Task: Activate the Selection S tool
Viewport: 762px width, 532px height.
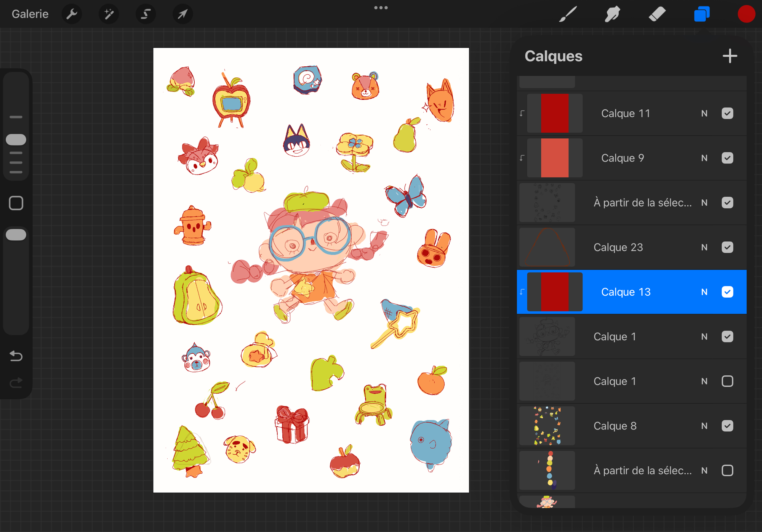Action: (x=146, y=14)
